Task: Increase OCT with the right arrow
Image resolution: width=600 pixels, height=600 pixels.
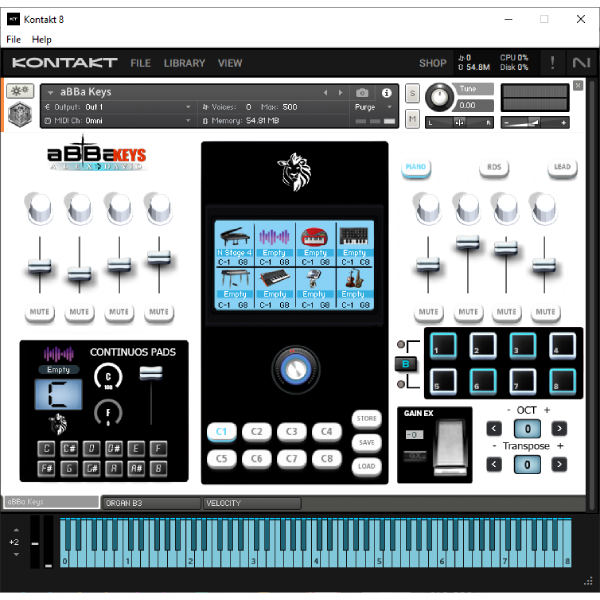Action: [559, 429]
